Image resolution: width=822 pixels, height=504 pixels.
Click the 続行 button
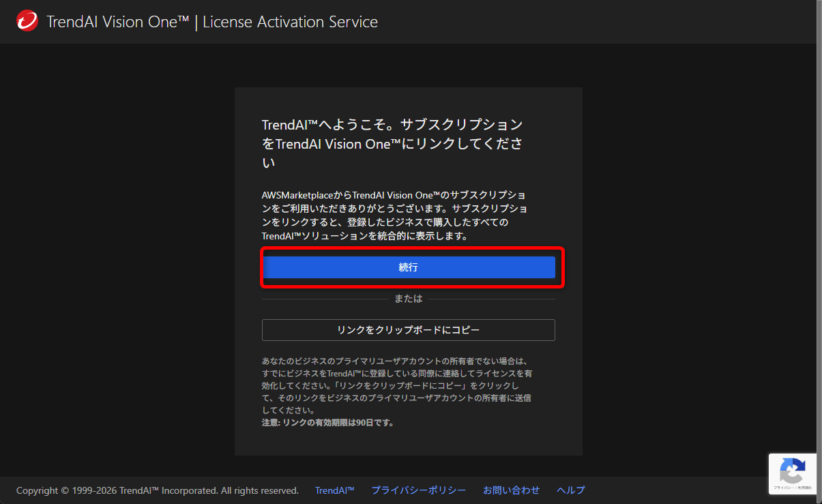coord(409,267)
